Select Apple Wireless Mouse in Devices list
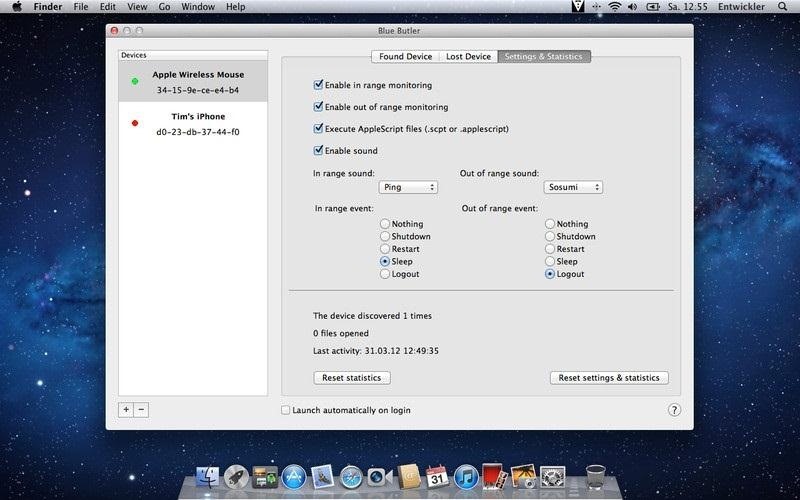The image size is (800, 500). [193, 82]
